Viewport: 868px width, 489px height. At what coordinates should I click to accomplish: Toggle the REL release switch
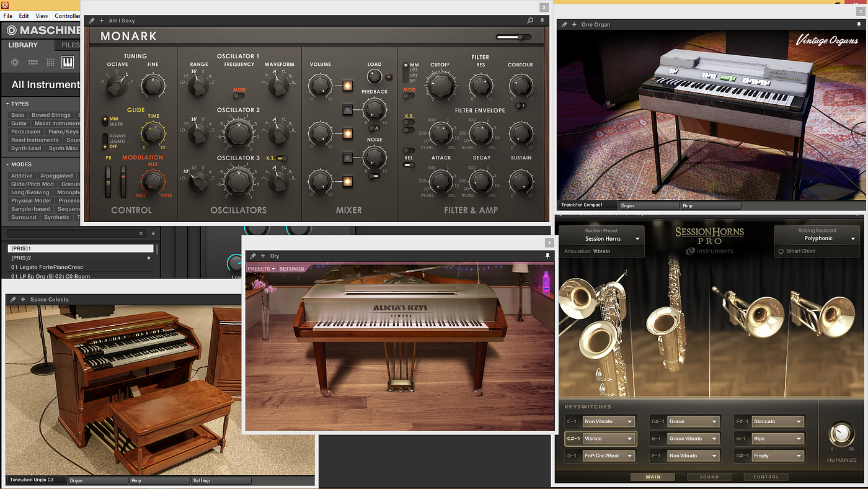(409, 164)
